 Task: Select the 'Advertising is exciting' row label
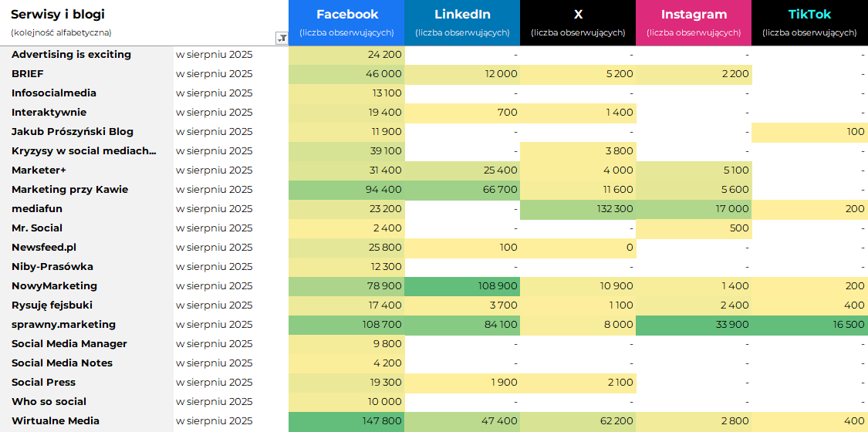[x=71, y=55]
